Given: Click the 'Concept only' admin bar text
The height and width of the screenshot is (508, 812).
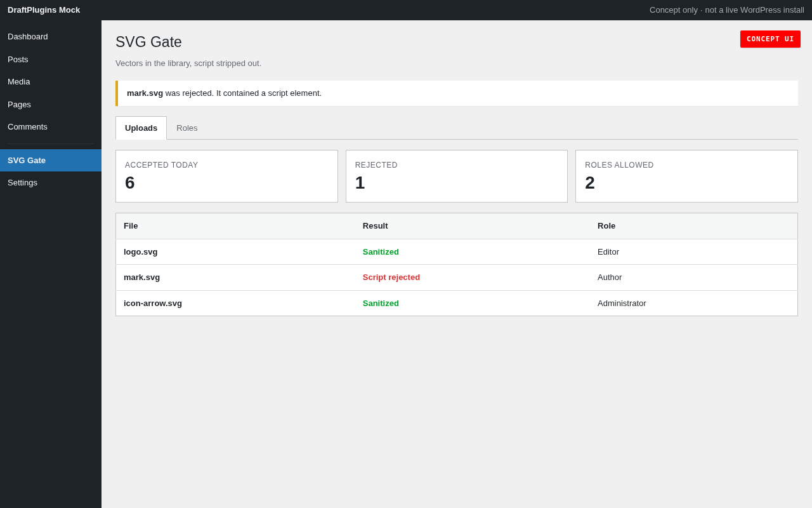Looking at the screenshot, I should [x=727, y=10].
